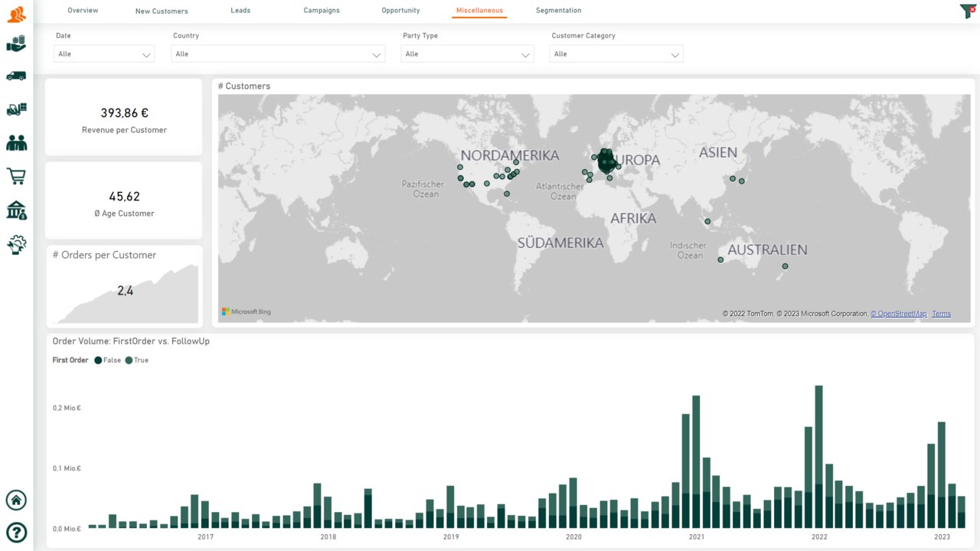Open the customers icon at sidebar top
The image size is (980, 551).
pos(16,13)
